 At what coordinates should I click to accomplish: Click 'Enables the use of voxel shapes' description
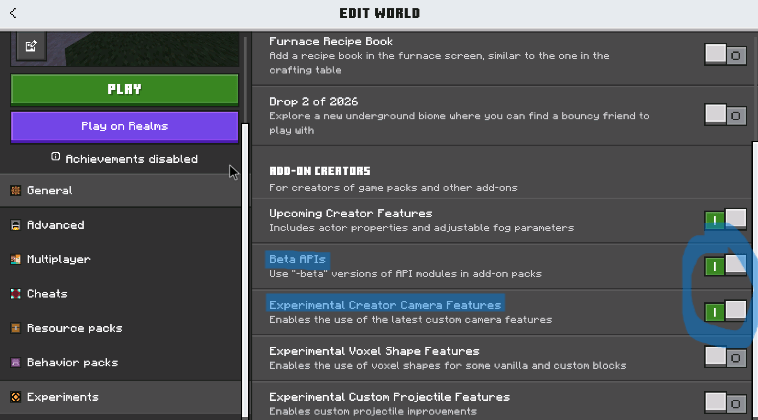(x=448, y=365)
